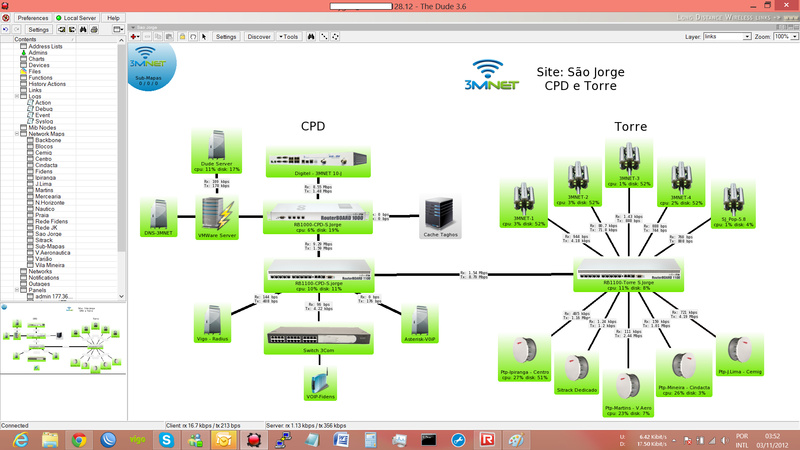
Task: Open the Backbone network map
Action: coord(48,140)
